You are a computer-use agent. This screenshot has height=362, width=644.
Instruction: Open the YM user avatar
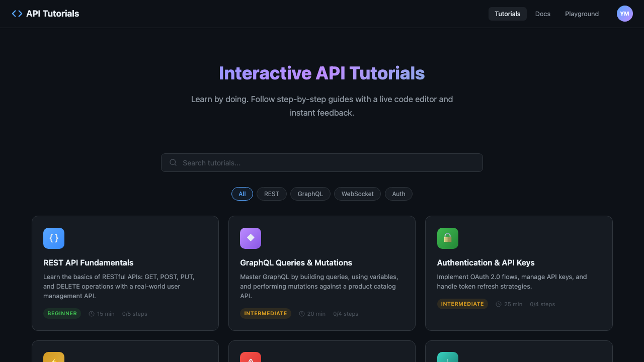point(624,14)
